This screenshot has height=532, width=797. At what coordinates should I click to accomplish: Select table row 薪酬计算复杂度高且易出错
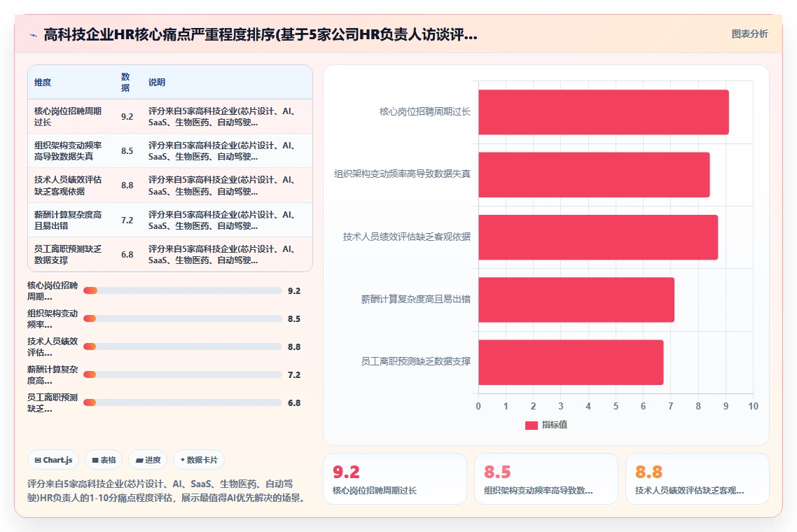click(x=169, y=220)
